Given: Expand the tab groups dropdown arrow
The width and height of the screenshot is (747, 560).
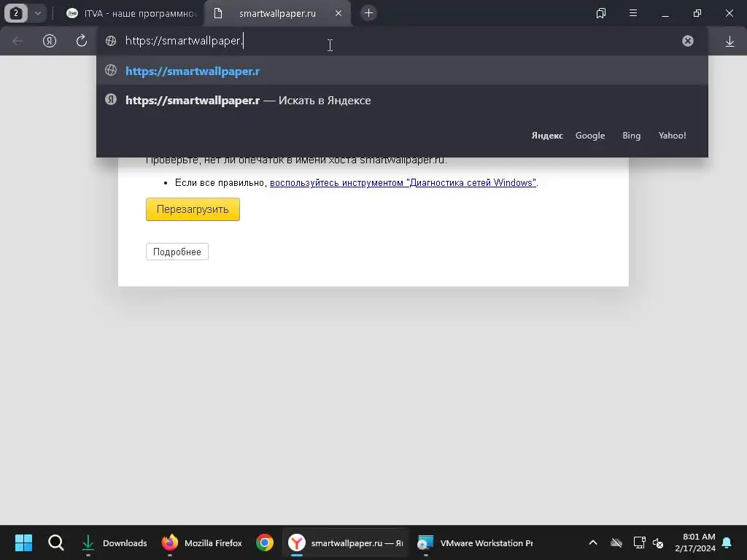Looking at the screenshot, I should pos(38,13).
